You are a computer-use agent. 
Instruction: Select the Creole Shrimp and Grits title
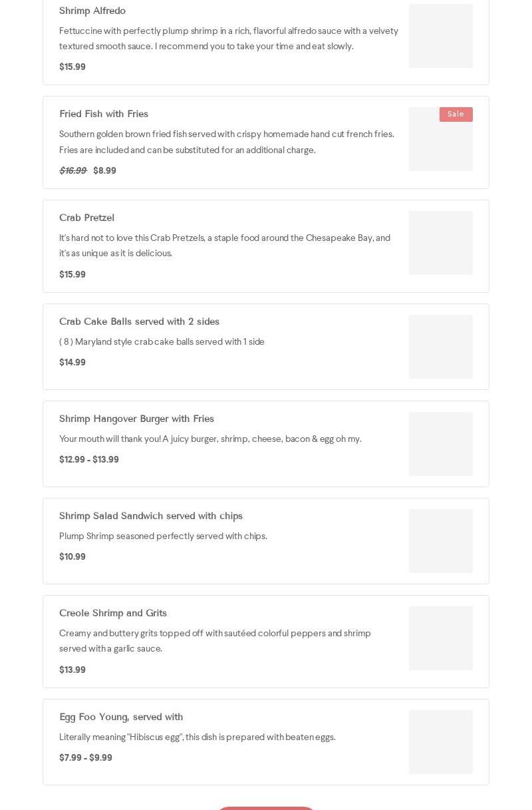tap(113, 613)
